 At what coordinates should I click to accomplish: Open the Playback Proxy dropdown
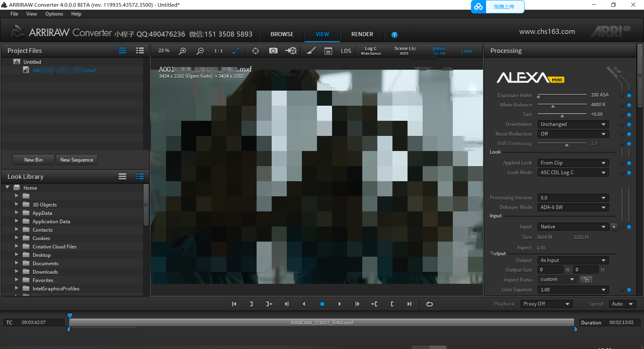tap(546, 304)
